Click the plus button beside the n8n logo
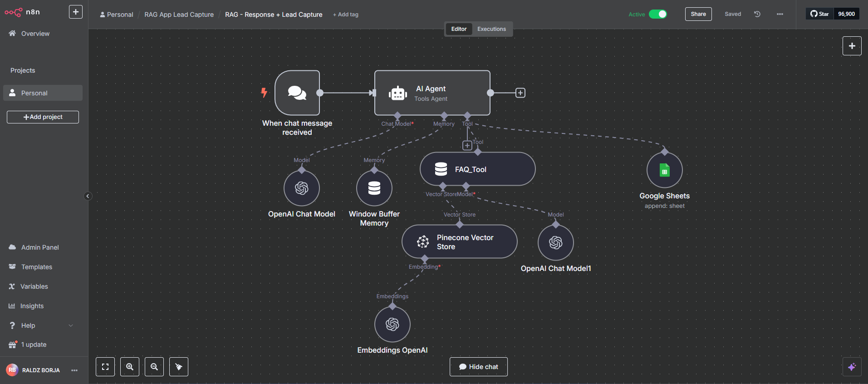Image resolution: width=868 pixels, height=384 pixels. [x=76, y=12]
